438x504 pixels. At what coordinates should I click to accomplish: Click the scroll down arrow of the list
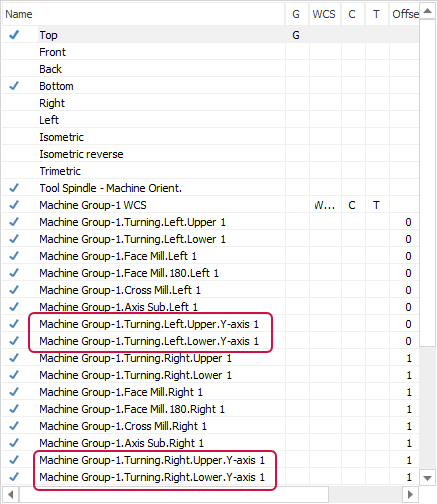click(x=427, y=478)
